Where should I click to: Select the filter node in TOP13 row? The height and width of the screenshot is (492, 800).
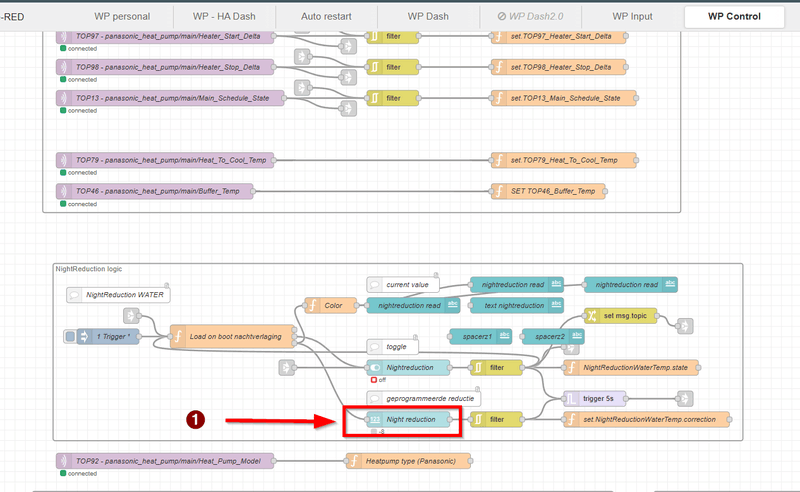click(x=392, y=98)
